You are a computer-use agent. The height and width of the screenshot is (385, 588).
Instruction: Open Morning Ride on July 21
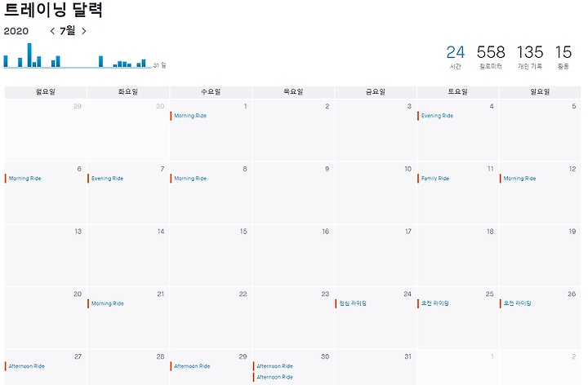coord(108,303)
